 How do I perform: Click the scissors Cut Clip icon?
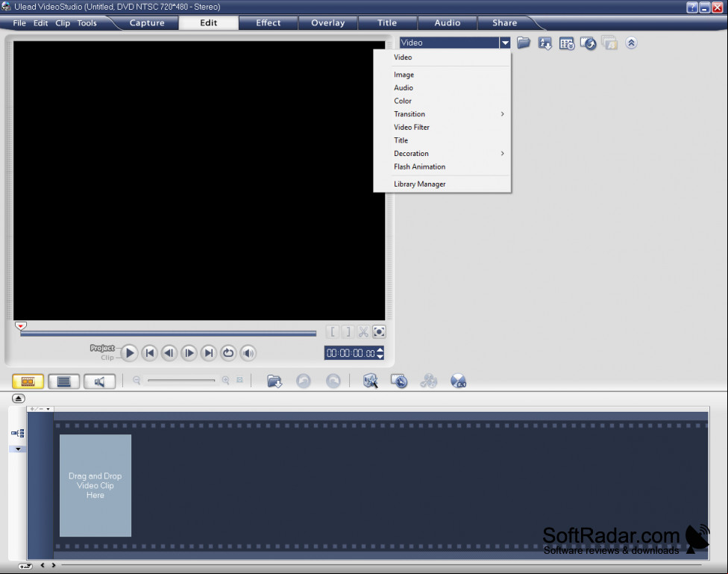tap(363, 332)
